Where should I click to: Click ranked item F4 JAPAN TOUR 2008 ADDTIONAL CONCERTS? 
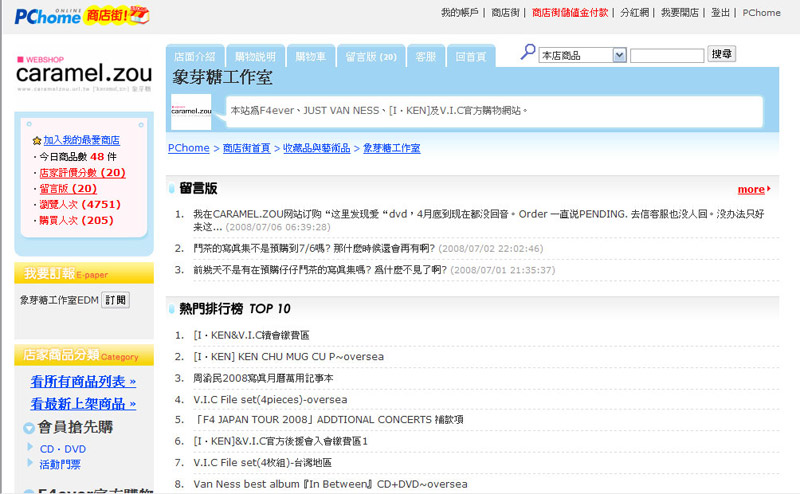point(329,419)
